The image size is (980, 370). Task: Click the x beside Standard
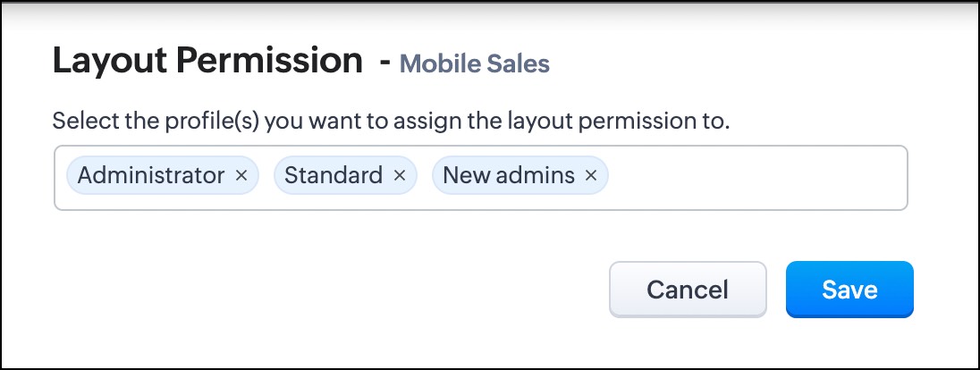tap(399, 176)
